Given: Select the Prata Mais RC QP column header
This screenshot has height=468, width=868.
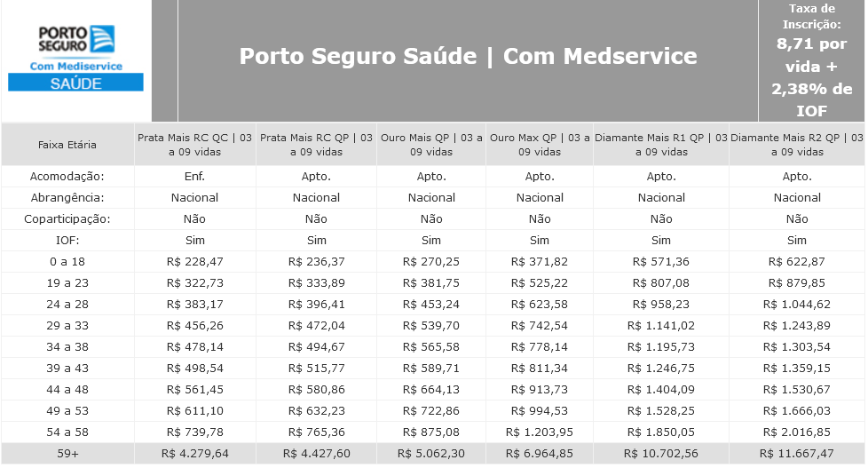Looking at the screenshot, I should pyautogui.click(x=316, y=145).
